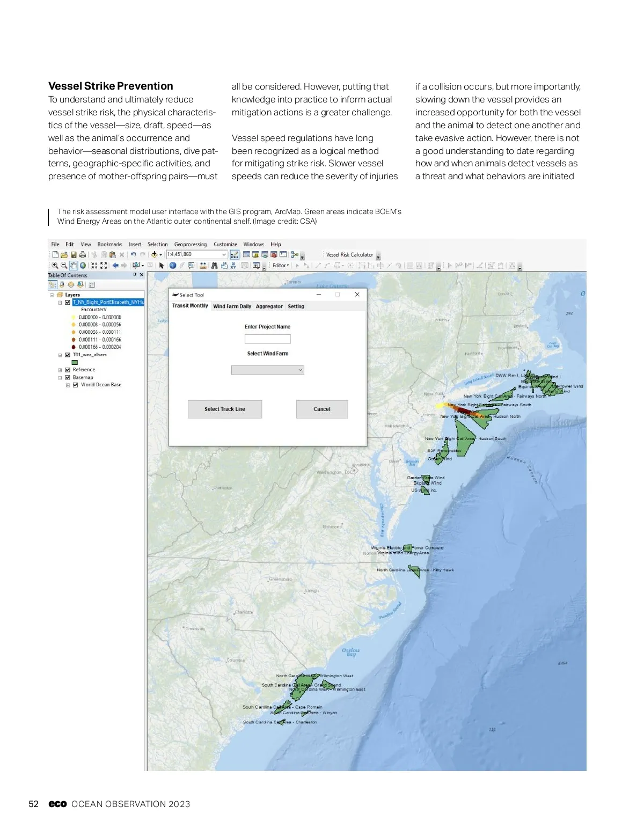Expand the Reference layer group
Screen dimensions: 644x836
[60, 370]
